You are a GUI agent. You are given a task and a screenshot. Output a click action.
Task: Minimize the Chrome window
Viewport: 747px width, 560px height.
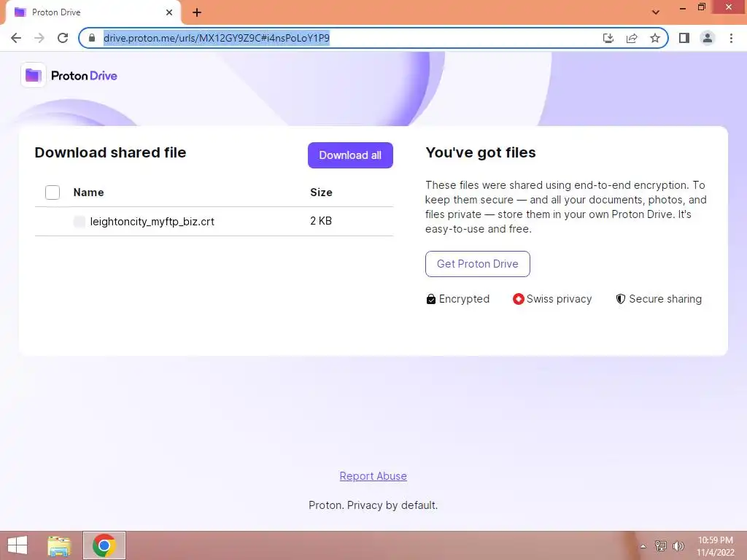pyautogui.click(x=682, y=7)
